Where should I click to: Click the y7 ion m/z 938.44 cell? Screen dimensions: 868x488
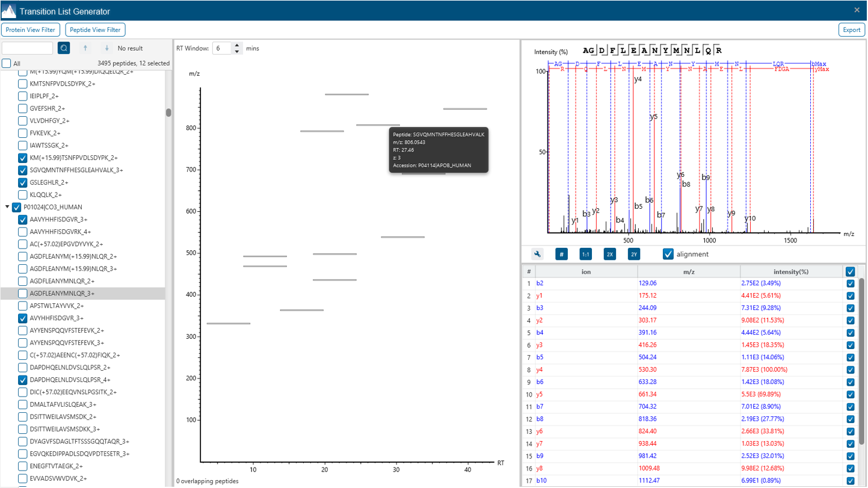click(x=689, y=444)
